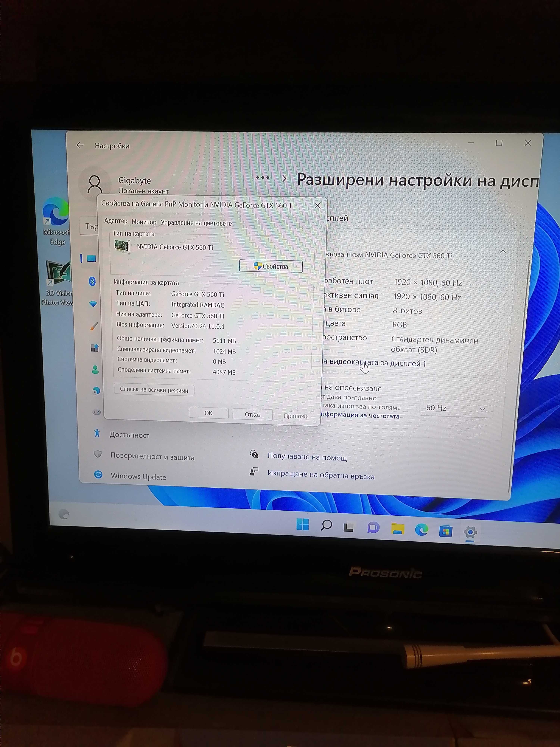Screen dimensions: 560x747
Task: Open Microsoft Store on taskbar
Action: tap(446, 531)
